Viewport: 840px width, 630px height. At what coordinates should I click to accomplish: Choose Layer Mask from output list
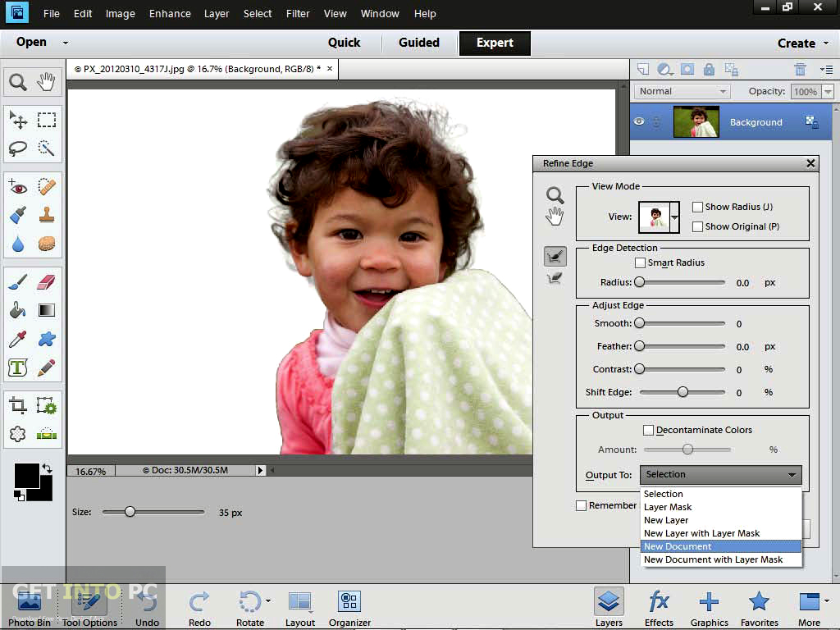720,507
